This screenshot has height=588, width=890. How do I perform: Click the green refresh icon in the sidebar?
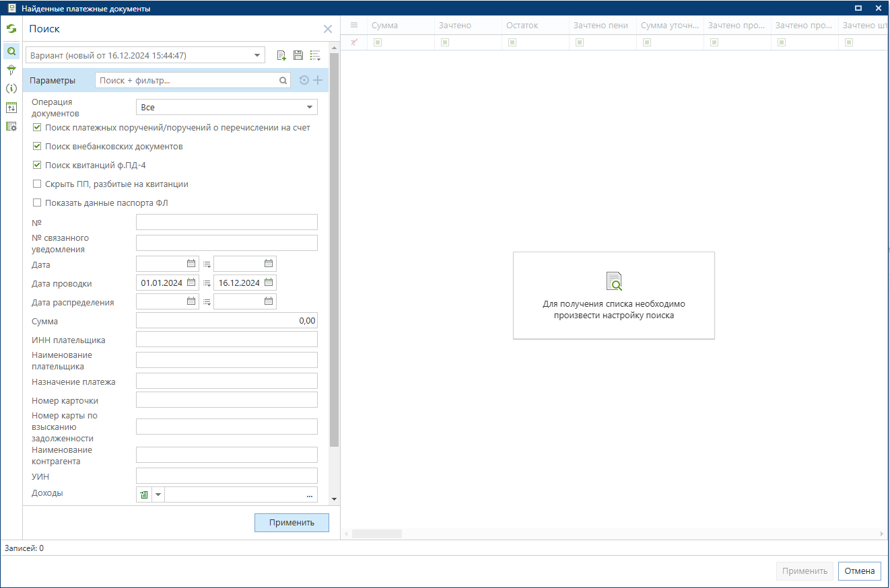pyautogui.click(x=11, y=29)
